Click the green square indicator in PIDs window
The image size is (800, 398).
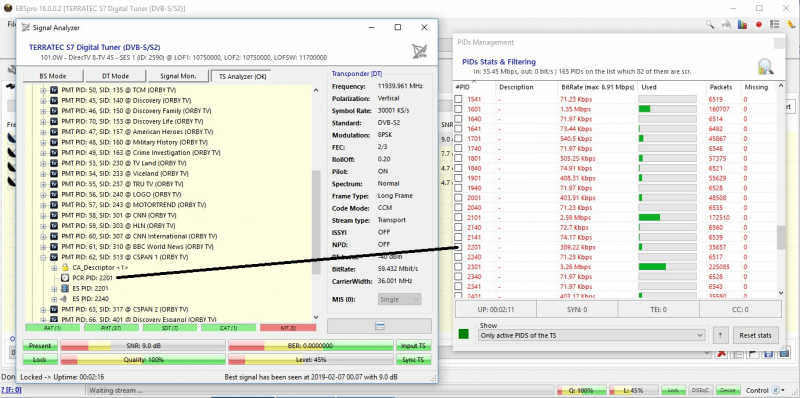[x=463, y=334]
